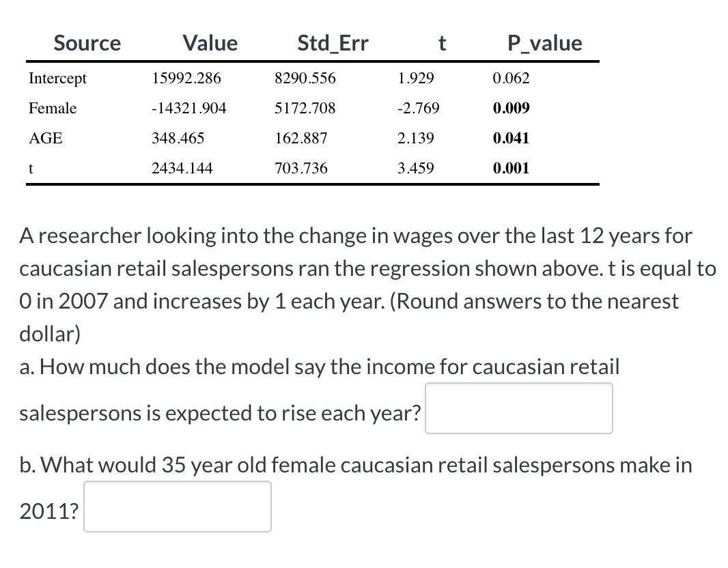Click the answer box after 2011?
Viewport: 728px width, 568px height.
coord(177,506)
